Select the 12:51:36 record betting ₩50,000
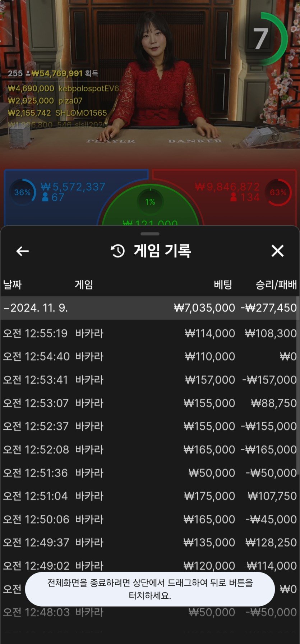The image size is (300, 644). [150, 473]
